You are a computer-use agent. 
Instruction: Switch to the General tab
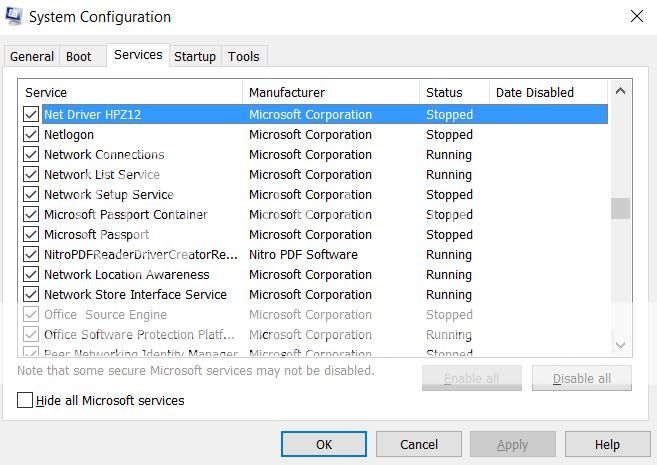(32, 57)
